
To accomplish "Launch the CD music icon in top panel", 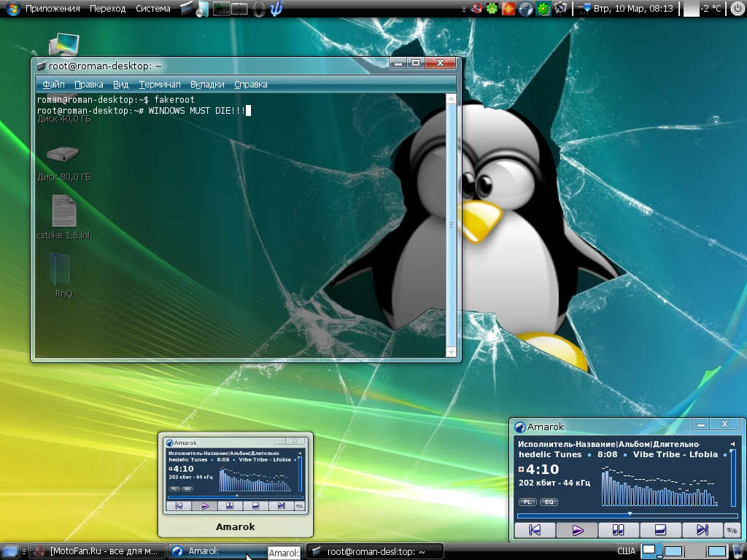I will [203, 9].
